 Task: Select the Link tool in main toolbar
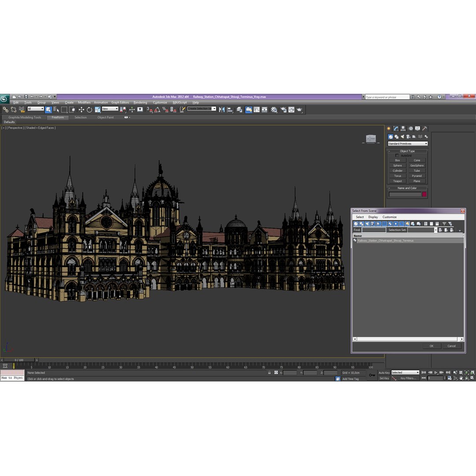point(5,110)
